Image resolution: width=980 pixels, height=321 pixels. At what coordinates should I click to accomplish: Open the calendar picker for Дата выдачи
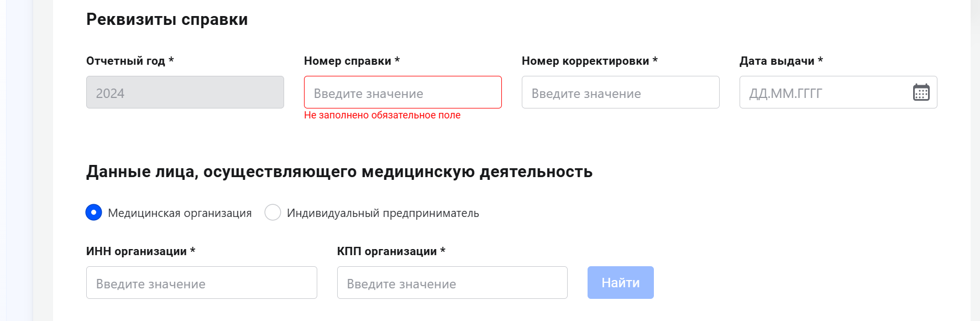pos(920,92)
